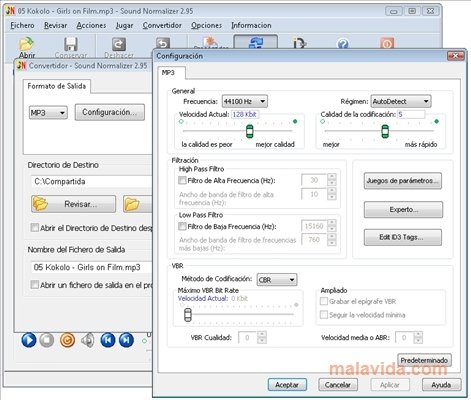Click the blue play playback button
The width and height of the screenshot is (471, 400).
point(29,340)
